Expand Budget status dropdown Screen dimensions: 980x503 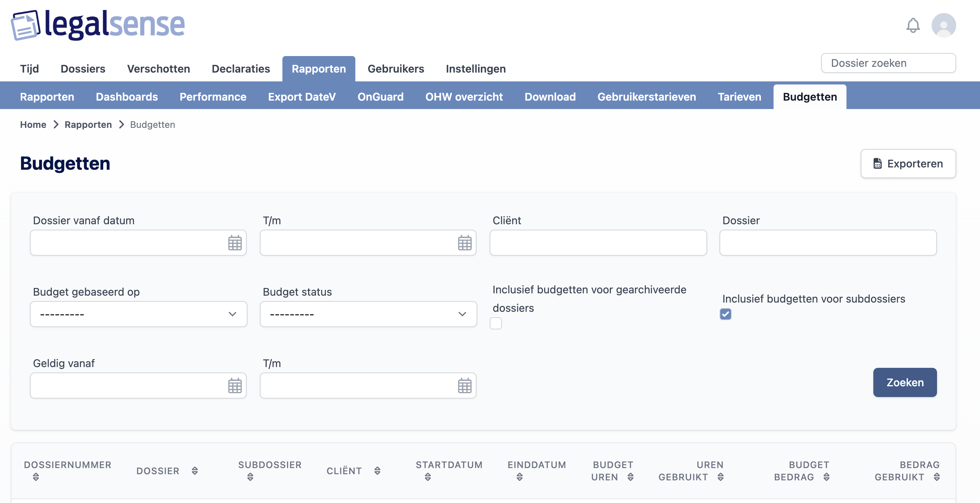[x=368, y=314]
